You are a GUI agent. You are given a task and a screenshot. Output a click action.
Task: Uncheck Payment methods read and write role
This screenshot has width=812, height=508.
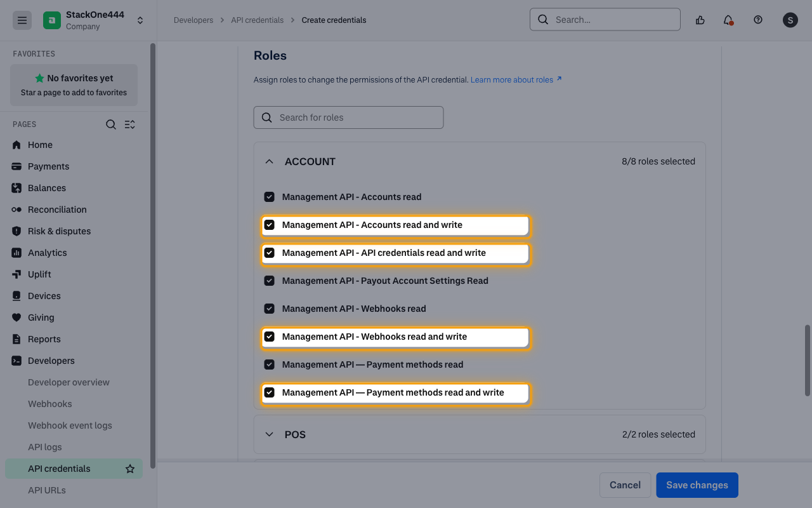(x=269, y=392)
